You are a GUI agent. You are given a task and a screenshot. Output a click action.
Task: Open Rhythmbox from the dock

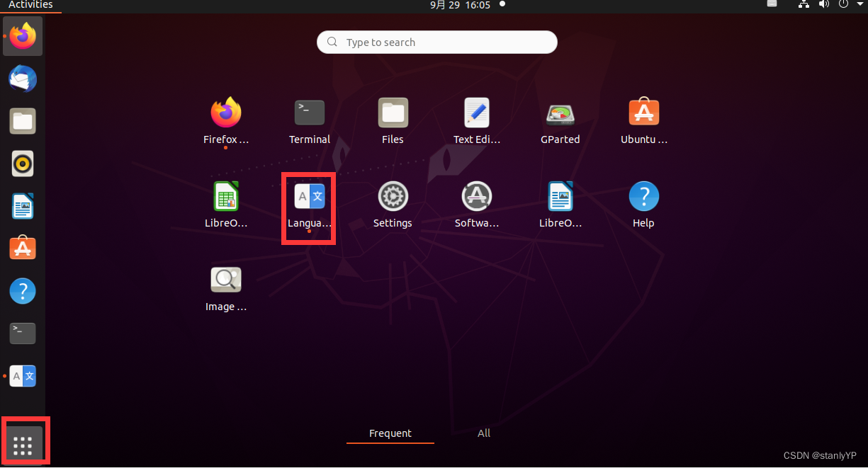tap(22, 164)
